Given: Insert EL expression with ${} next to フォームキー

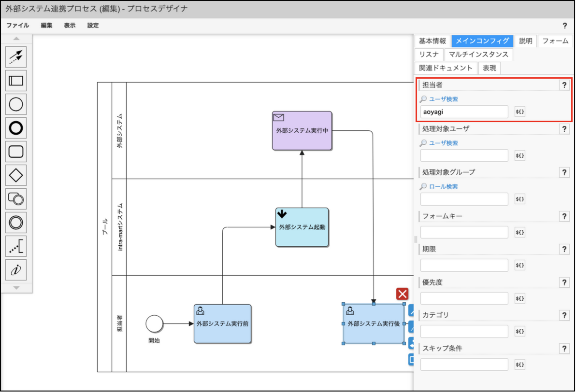Looking at the screenshot, I should [519, 232].
